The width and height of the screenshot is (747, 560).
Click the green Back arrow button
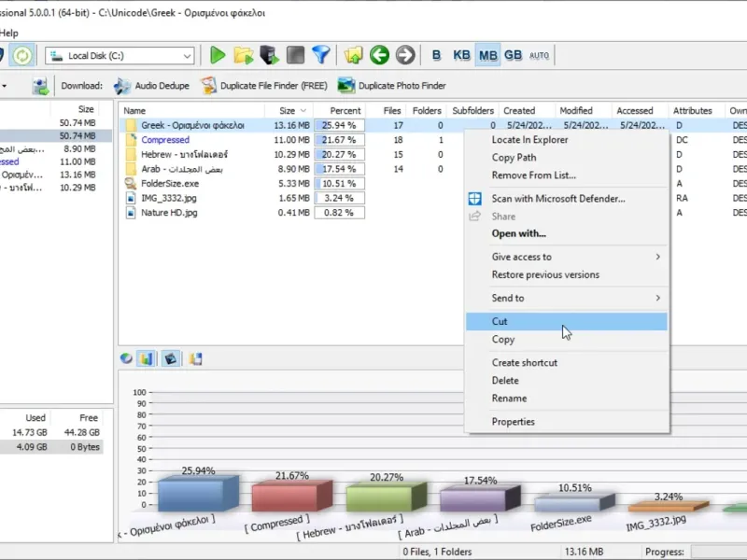(x=379, y=55)
